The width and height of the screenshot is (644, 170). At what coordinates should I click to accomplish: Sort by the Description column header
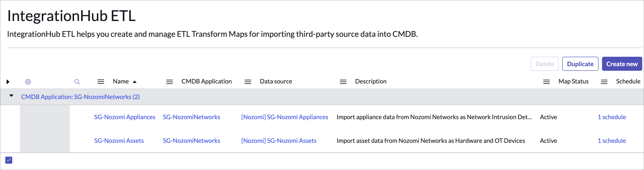[371, 81]
